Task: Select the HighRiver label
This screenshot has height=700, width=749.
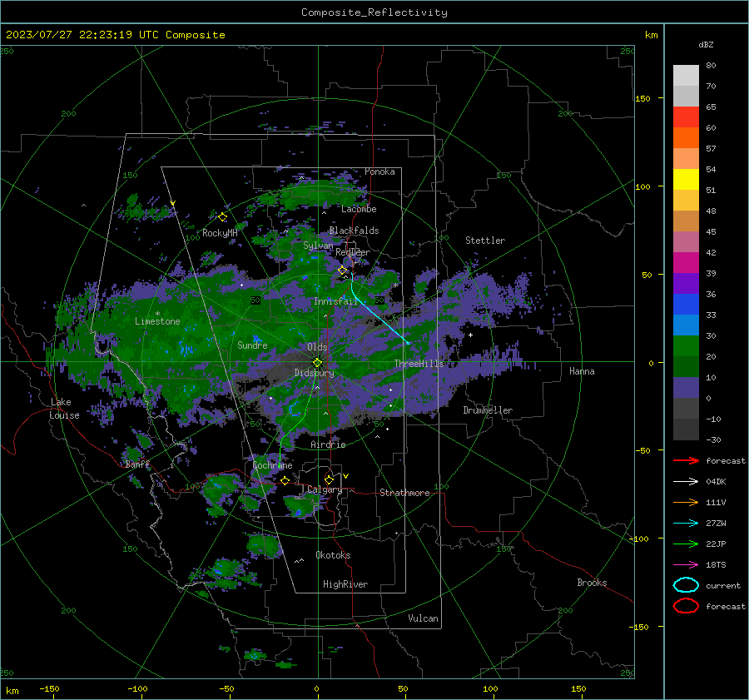Action: [x=345, y=584]
